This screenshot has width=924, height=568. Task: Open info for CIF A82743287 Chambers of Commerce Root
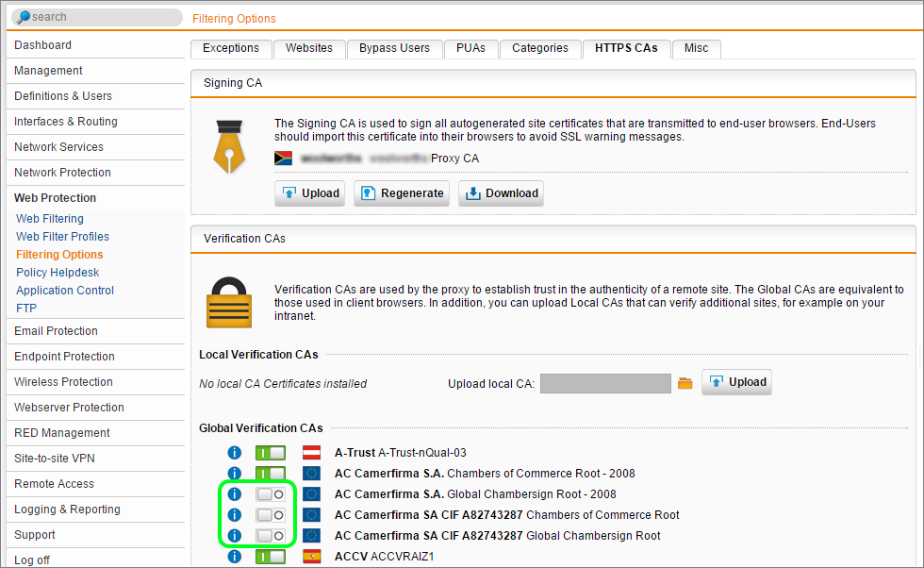click(235, 515)
